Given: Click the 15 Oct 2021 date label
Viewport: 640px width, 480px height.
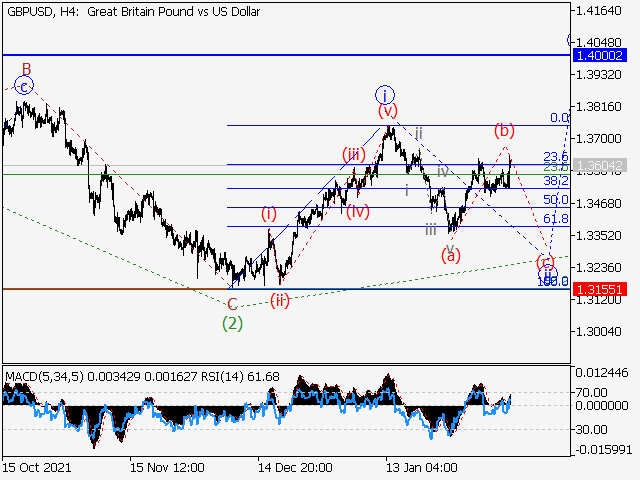Looking at the screenshot, I should click(x=37, y=467).
